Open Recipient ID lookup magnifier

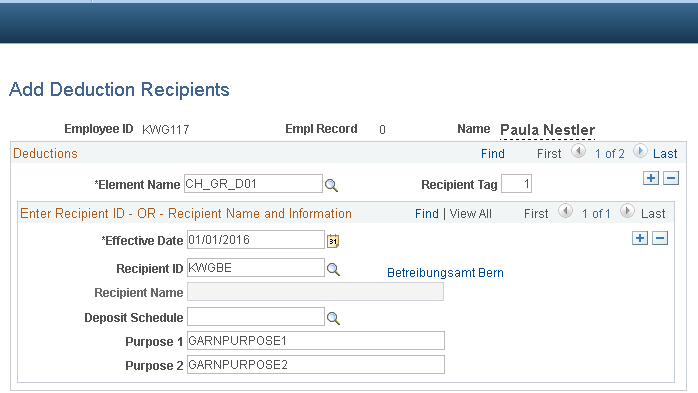(x=333, y=269)
